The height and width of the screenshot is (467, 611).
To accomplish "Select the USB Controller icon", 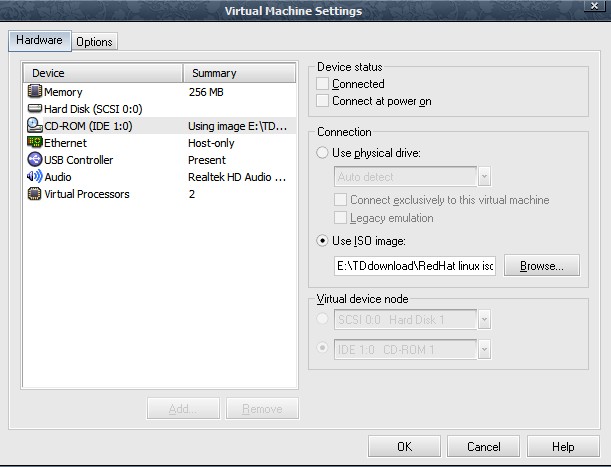I will pyautogui.click(x=35, y=160).
